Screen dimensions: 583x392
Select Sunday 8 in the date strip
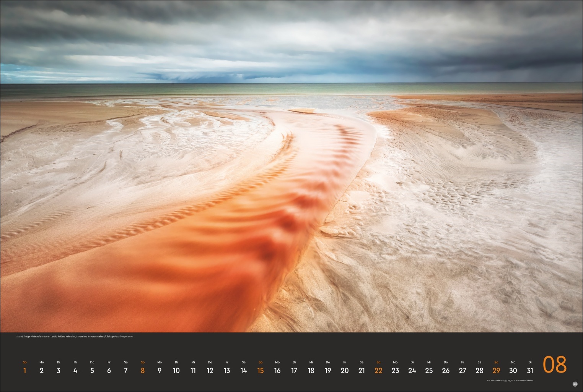coord(143,370)
